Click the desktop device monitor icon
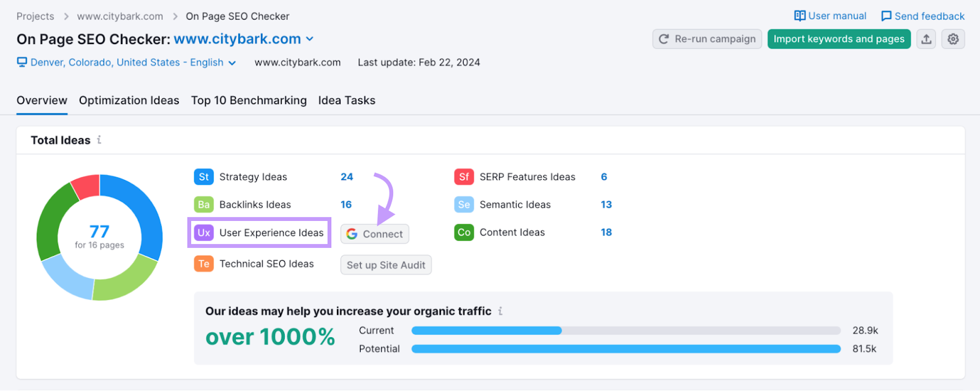 (x=22, y=62)
